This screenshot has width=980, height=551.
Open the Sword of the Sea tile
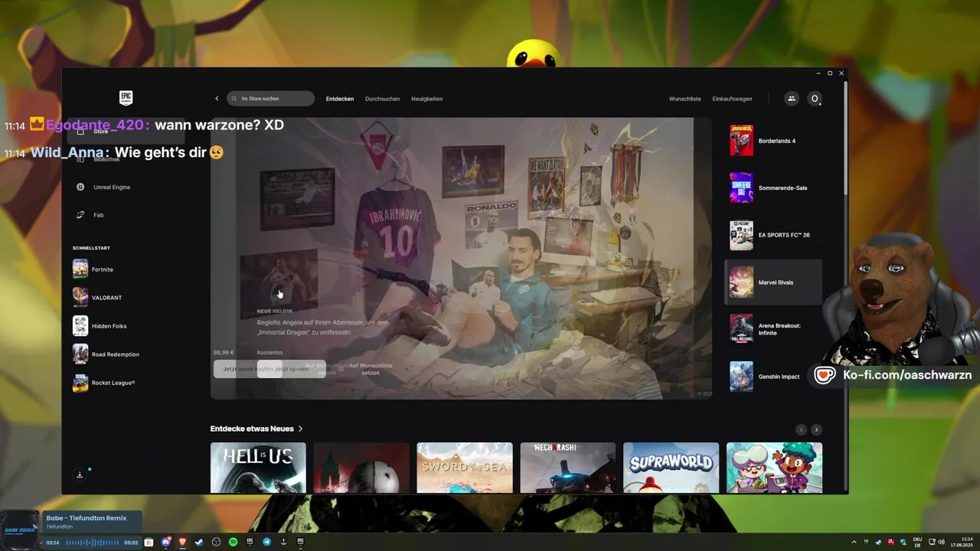pyautogui.click(x=465, y=468)
